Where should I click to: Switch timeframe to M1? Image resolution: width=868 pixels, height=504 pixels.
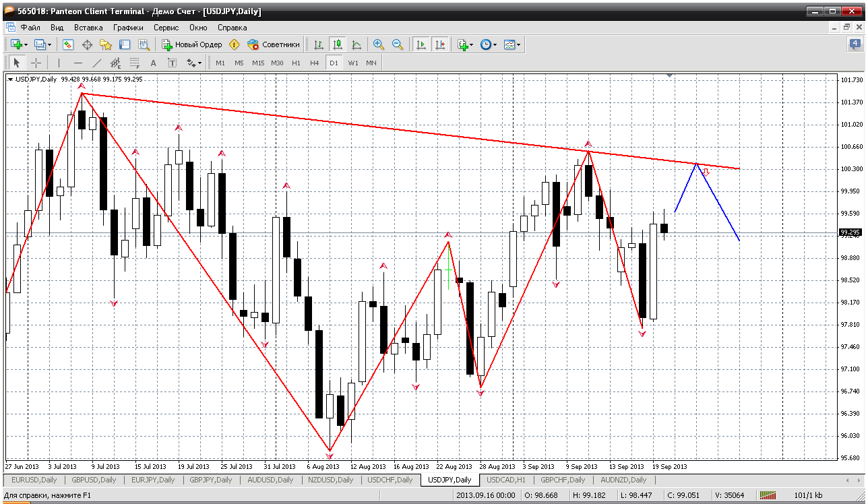220,63
